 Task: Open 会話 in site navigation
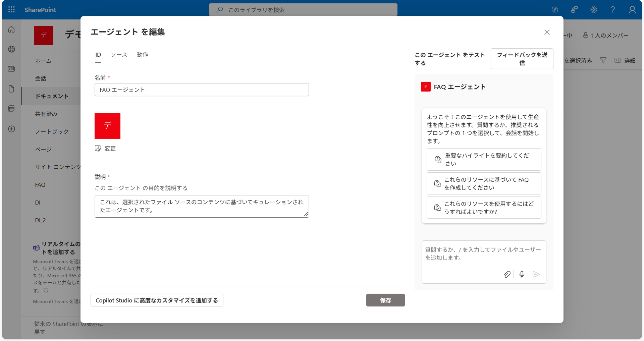[41, 78]
